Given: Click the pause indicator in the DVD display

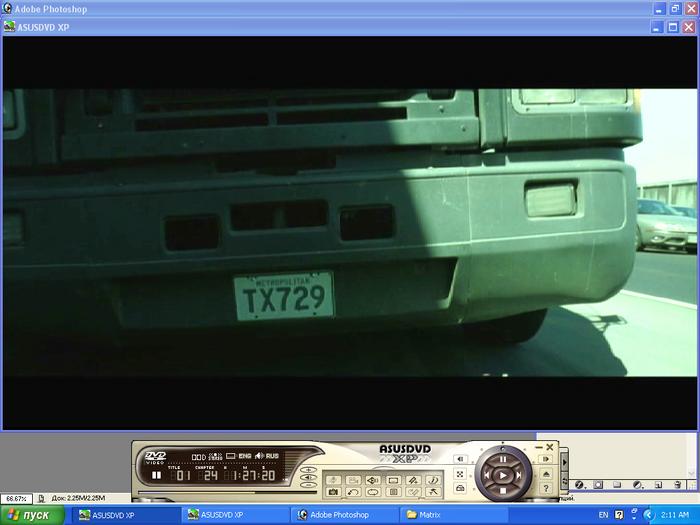Looking at the screenshot, I should coord(156,475).
